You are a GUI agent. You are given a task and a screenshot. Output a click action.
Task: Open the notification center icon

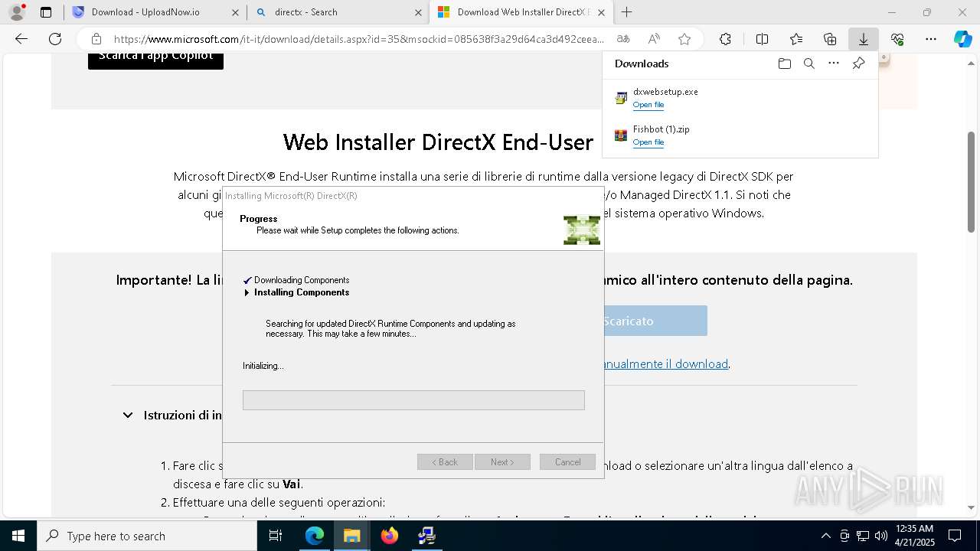[x=955, y=536]
